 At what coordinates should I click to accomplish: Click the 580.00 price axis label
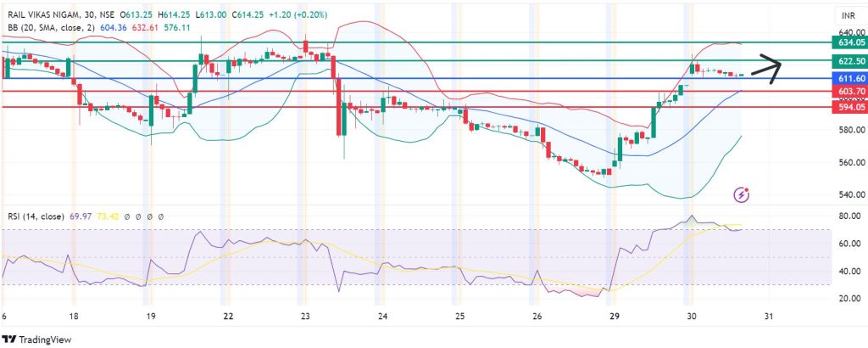pyautogui.click(x=851, y=130)
